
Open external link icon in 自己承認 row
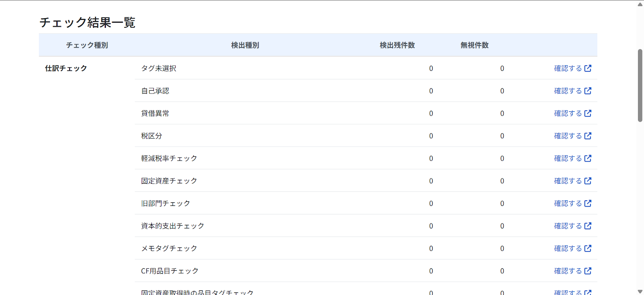tap(588, 91)
